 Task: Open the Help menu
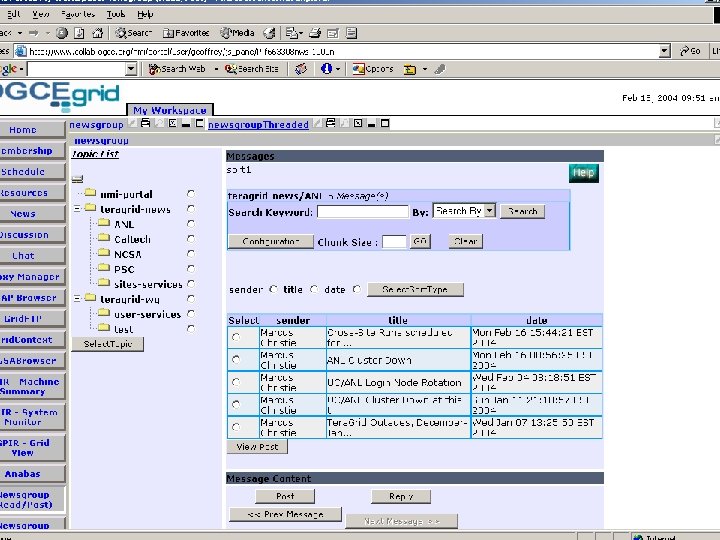coord(145,14)
